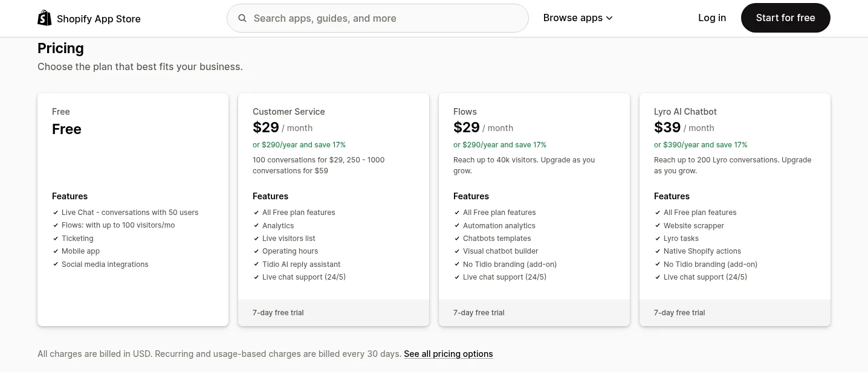The image size is (868, 372).
Task: Click 'Automation analytics' feature
Action: coord(499,226)
